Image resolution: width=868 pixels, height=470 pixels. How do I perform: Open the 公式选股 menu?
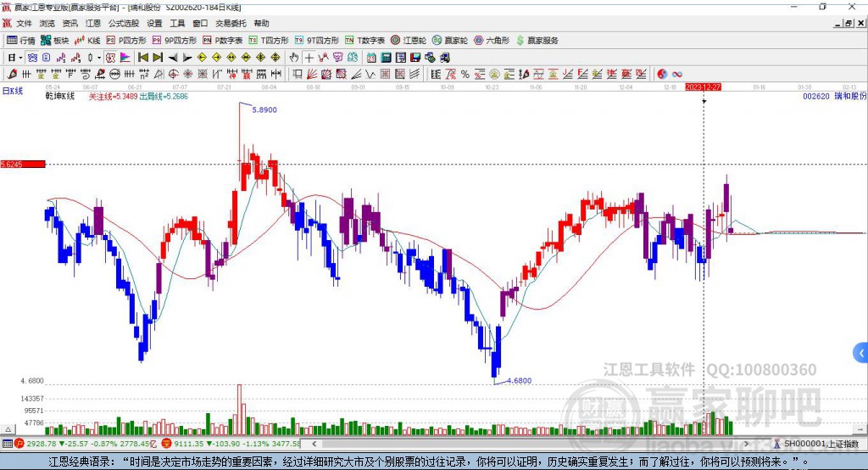click(124, 23)
